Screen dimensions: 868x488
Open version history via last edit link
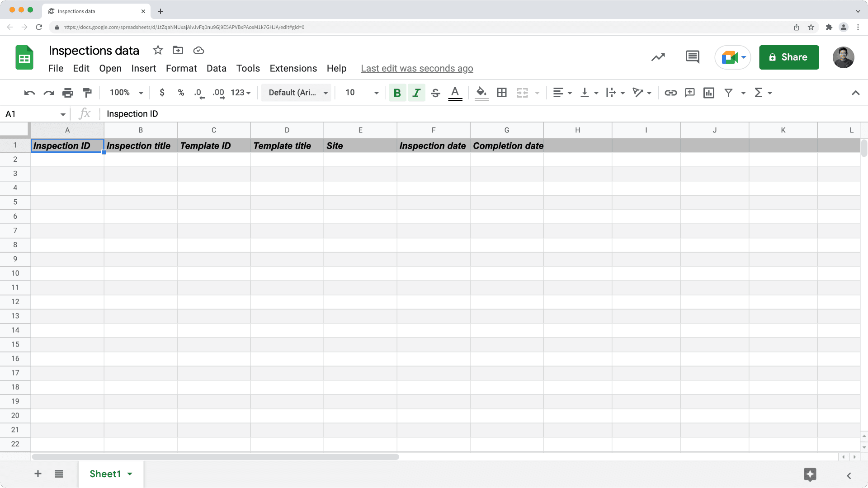point(417,68)
